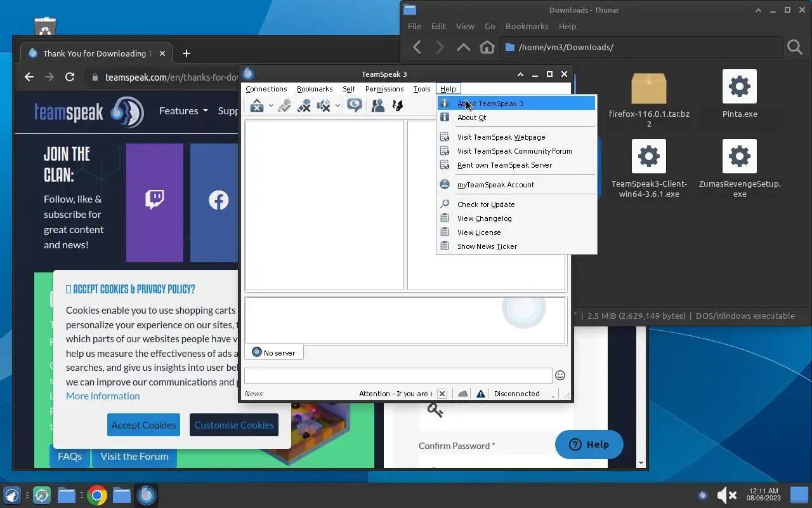Image resolution: width=812 pixels, height=508 pixels.
Task: Open the File menu in Thunar
Action: [x=414, y=26]
